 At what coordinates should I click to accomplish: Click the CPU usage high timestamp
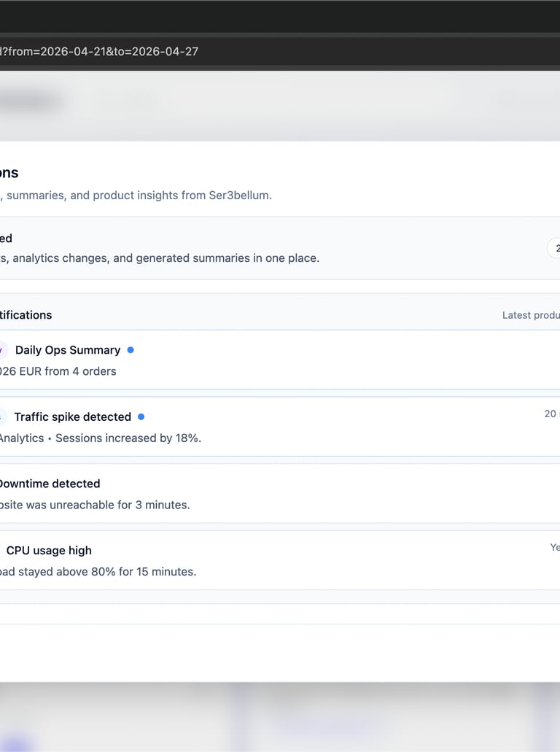click(x=554, y=547)
